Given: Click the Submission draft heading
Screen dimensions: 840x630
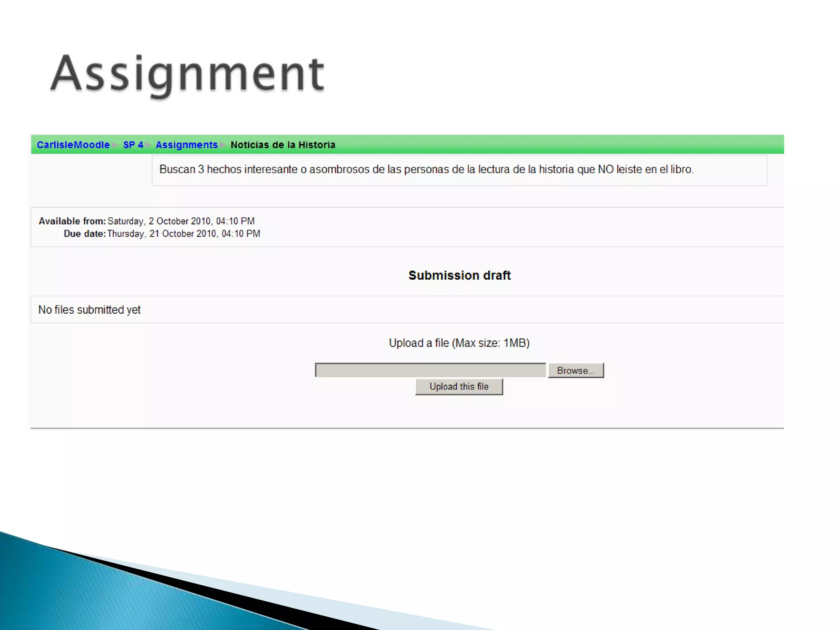Looking at the screenshot, I should [x=459, y=275].
